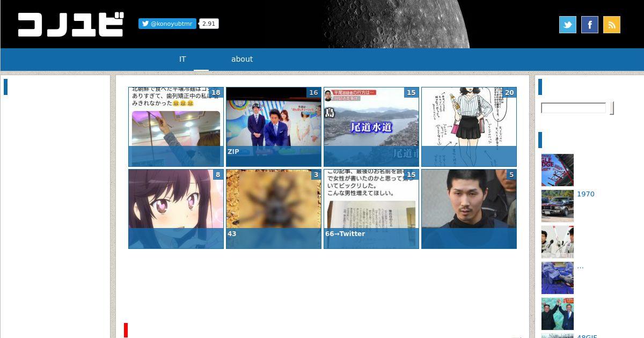This screenshot has width=644, height=338.
Task: Open the 48GIF sidebar link
Action: click(x=587, y=336)
